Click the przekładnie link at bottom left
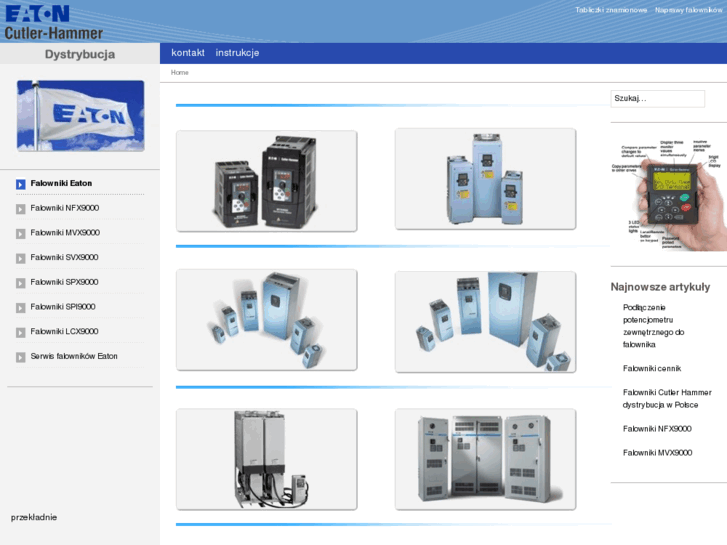The height and width of the screenshot is (545, 727). (x=34, y=517)
